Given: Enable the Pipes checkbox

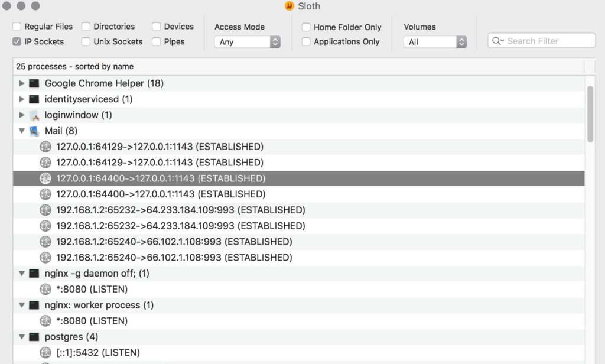Looking at the screenshot, I should click(156, 42).
